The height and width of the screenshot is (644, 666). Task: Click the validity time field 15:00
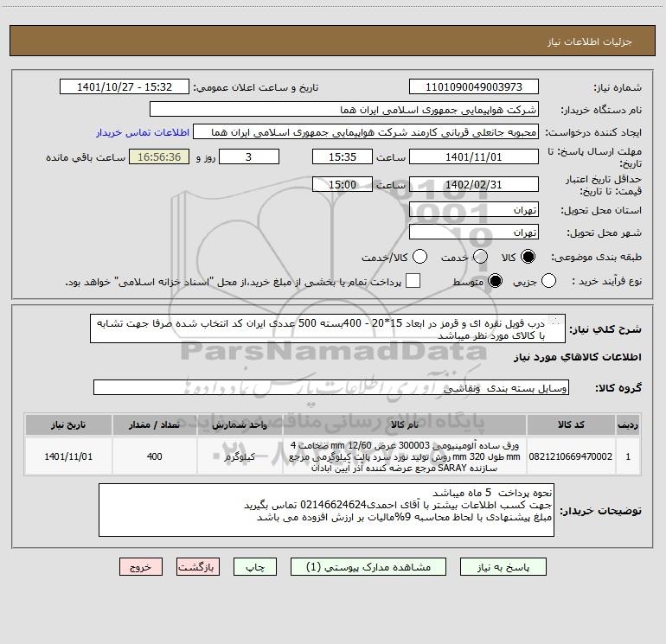coord(343,184)
